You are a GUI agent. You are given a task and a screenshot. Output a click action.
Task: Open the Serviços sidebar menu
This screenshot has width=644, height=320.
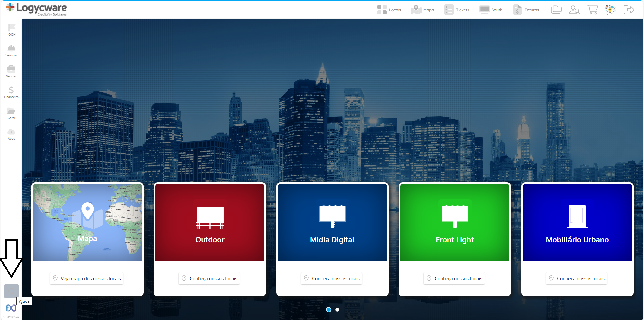11,51
